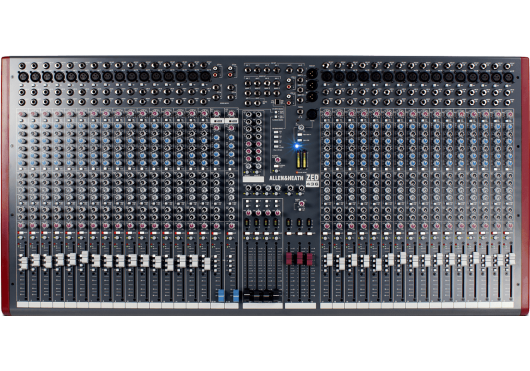Click the white label strip below the group faders

[x=263, y=306]
